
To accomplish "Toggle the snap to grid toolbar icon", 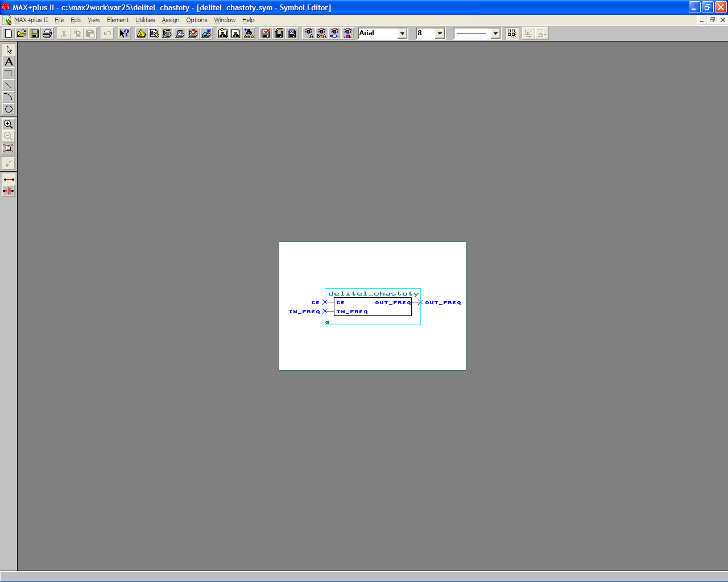I will pos(512,34).
